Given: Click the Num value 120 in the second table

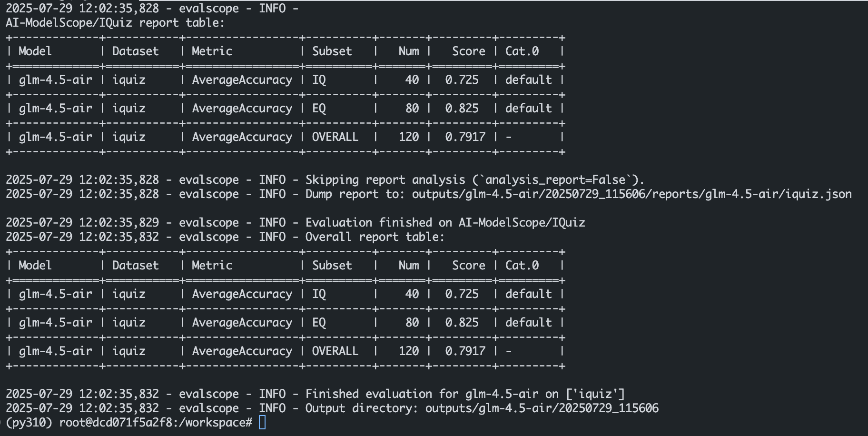Looking at the screenshot, I should [x=408, y=351].
